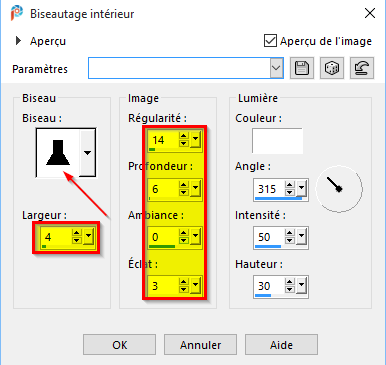
Task: Click the randomize parameters dice icon
Action: (x=332, y=68)
